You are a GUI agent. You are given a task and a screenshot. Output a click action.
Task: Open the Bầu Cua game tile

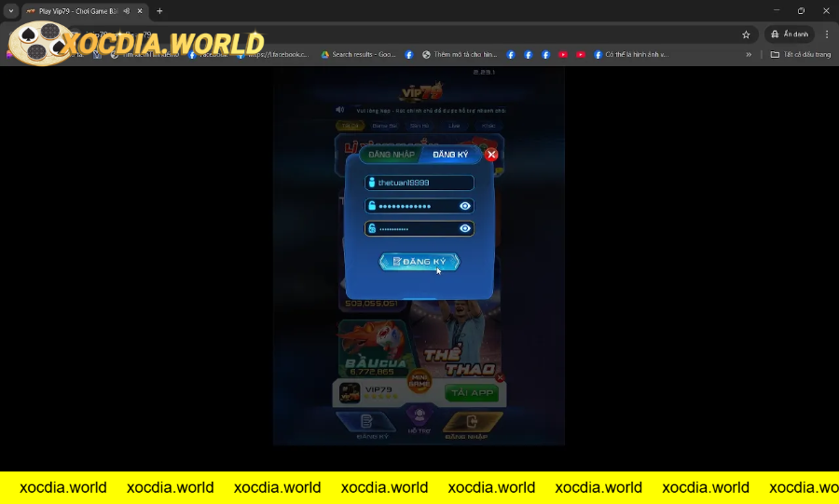click(x=372, y=348)
